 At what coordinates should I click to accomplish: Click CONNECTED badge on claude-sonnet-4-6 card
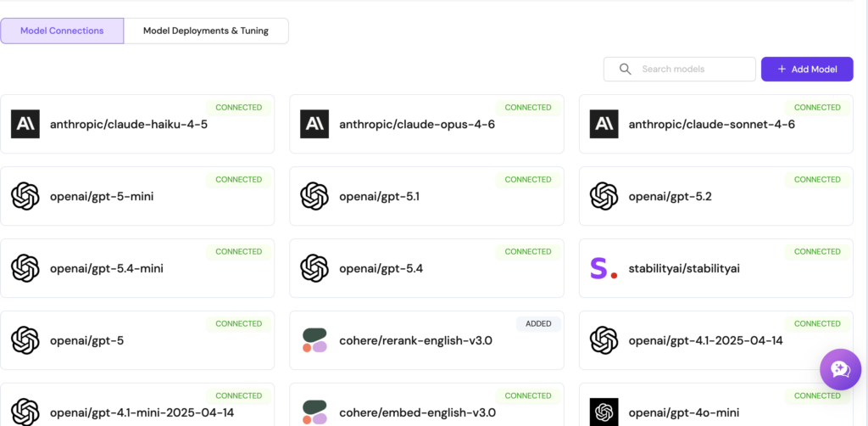click(817, 108)
